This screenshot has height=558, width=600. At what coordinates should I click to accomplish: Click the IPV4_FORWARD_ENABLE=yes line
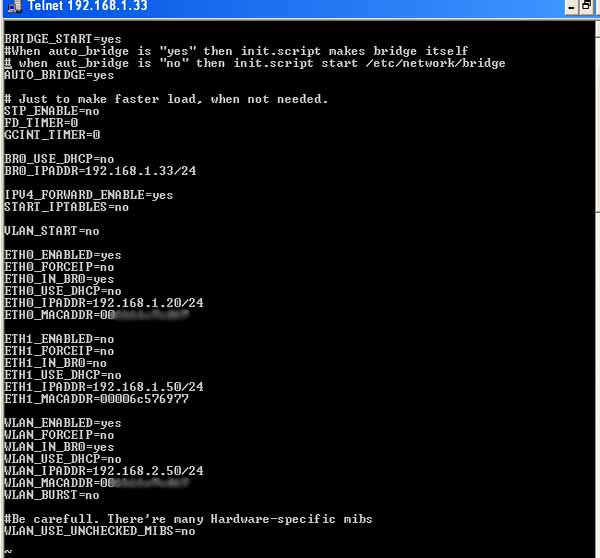click(88, 195)
